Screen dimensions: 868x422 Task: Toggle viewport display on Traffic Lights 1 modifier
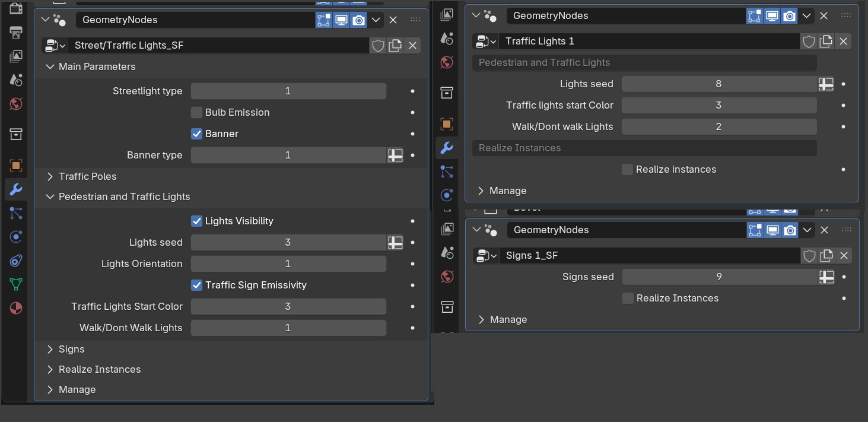pyautogui.click(x=772, y=16)
